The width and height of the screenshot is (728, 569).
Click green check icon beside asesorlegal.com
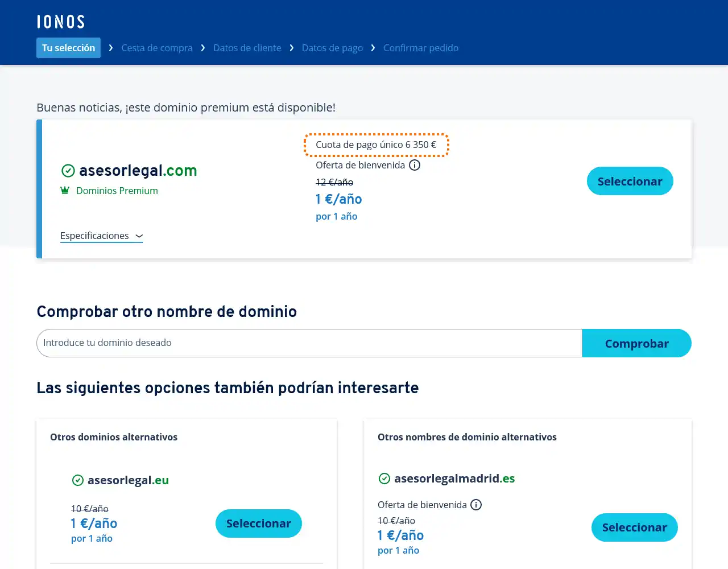click(68, 171)
